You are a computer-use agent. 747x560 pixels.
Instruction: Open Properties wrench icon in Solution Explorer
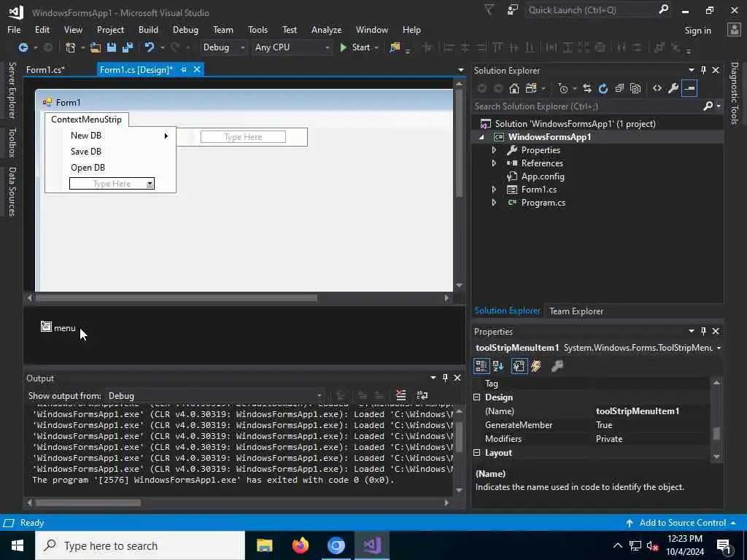click(x=673, y=88)
